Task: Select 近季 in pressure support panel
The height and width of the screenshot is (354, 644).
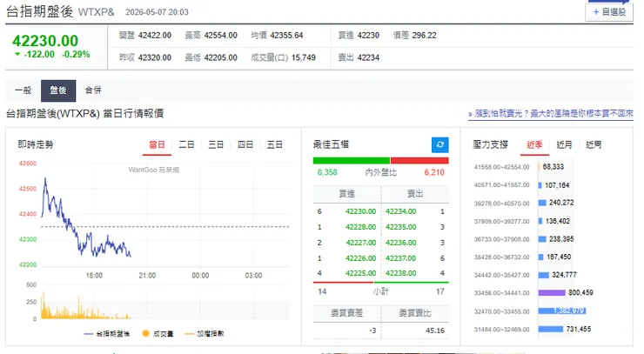Action: [534, 145]
